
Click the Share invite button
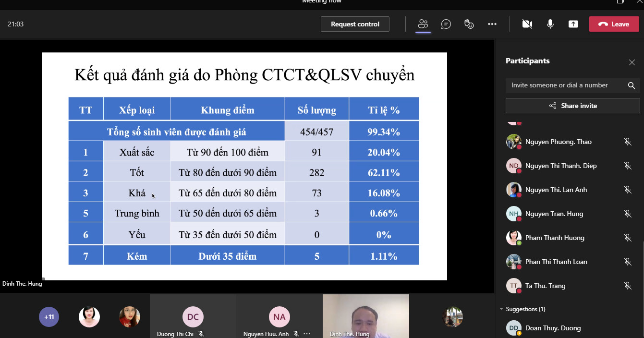coord(572,106)
